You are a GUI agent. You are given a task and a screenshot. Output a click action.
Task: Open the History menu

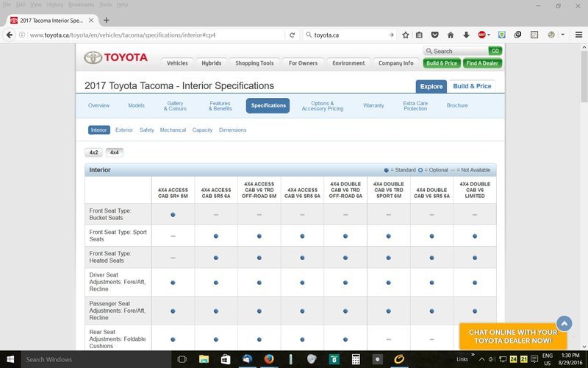(x=54, y=4)
